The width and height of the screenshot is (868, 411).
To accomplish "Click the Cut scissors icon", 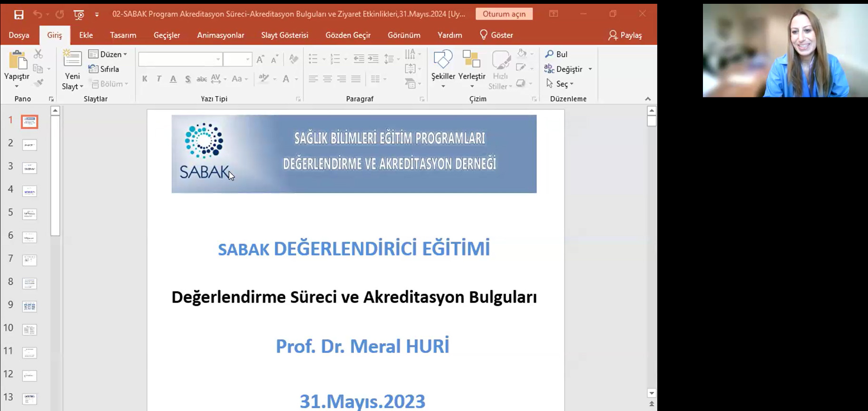I will 39,54.
